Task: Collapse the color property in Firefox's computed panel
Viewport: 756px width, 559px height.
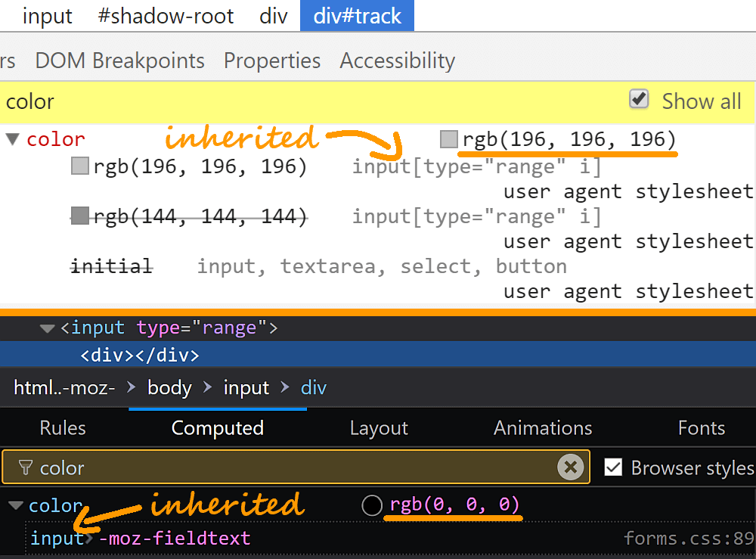Action: (16, 505)
